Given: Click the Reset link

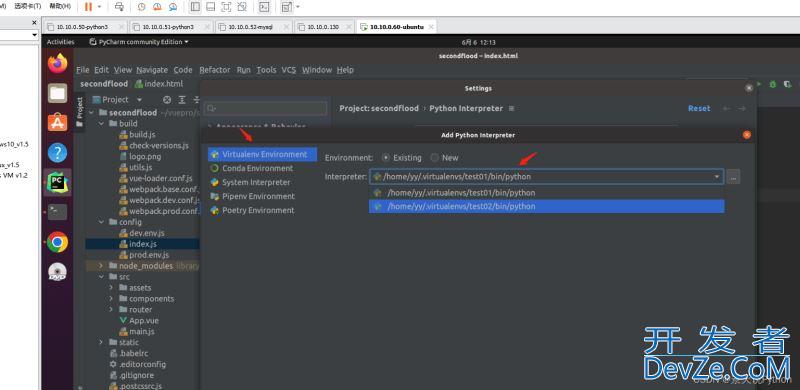Looking at the screenshot, I should click(x=699, y=108).
